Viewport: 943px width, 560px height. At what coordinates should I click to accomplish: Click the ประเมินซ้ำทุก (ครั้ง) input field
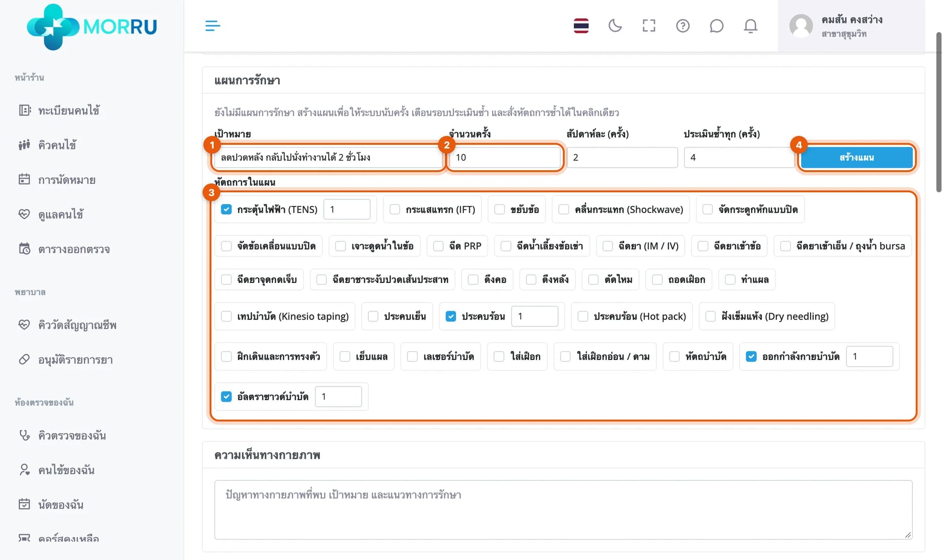click(x=739, y=157)
